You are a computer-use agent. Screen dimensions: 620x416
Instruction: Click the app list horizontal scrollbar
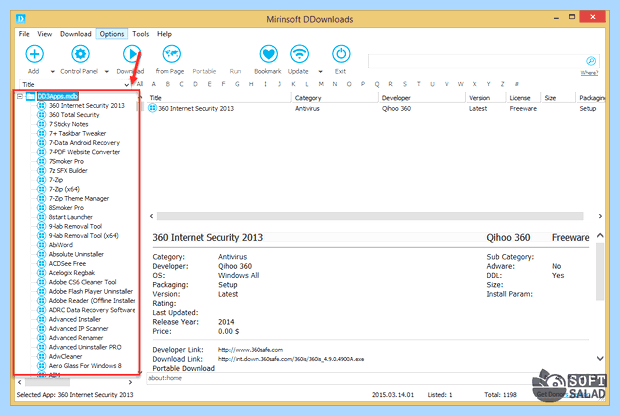point(370,216)
